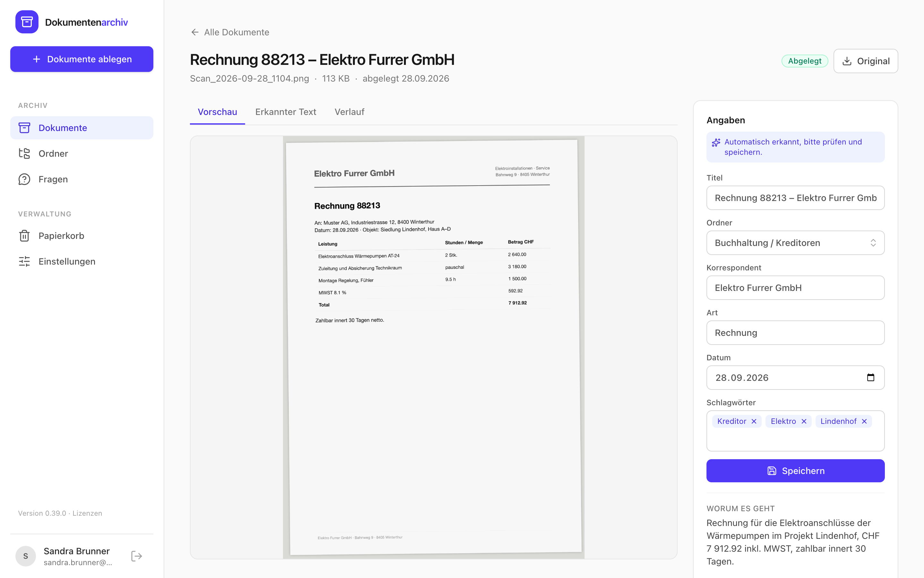The height and width of the screenshot is (578, 924).
Task: Click the Korrespondent field
Action: coord(795,287)
